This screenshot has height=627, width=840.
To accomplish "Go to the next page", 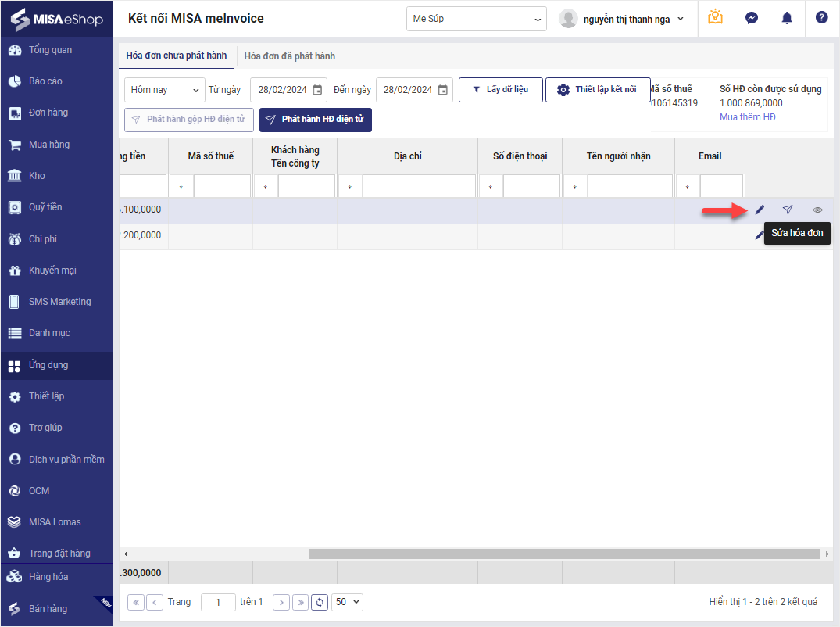I will coord(281,602).
